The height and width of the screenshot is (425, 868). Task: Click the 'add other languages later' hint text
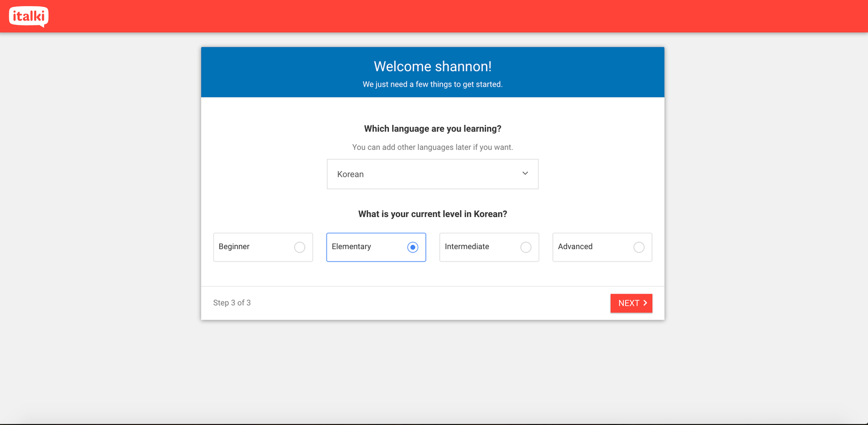[x=432, y=147]
